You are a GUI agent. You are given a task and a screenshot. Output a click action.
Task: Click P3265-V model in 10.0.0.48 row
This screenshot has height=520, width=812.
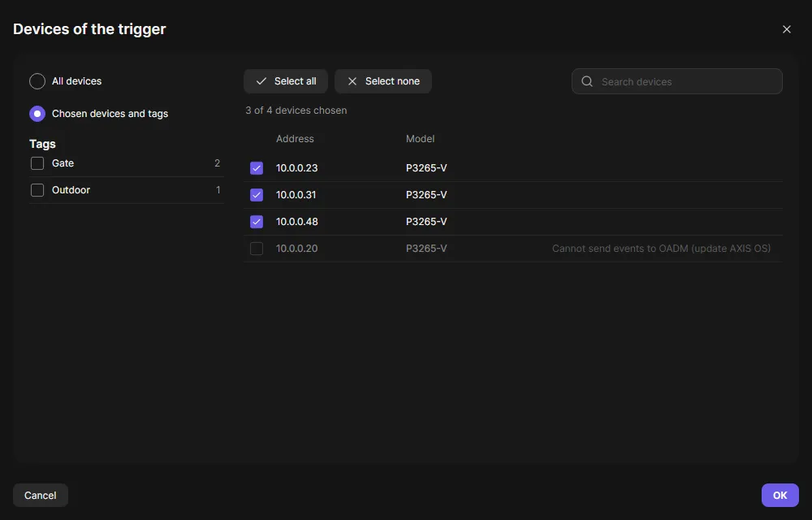[x=426, y=222]
